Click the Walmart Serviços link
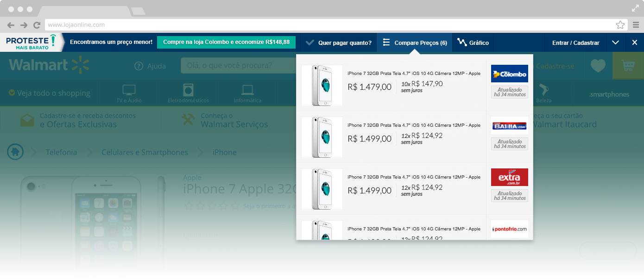The width and height of the screenshot is (644, 279). (234, 124)
